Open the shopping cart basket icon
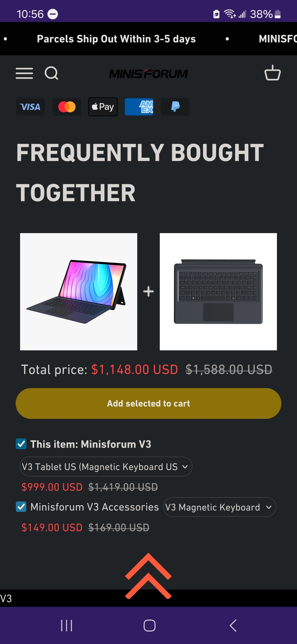This screenshot has width=297, height=644. coord(273,73)
